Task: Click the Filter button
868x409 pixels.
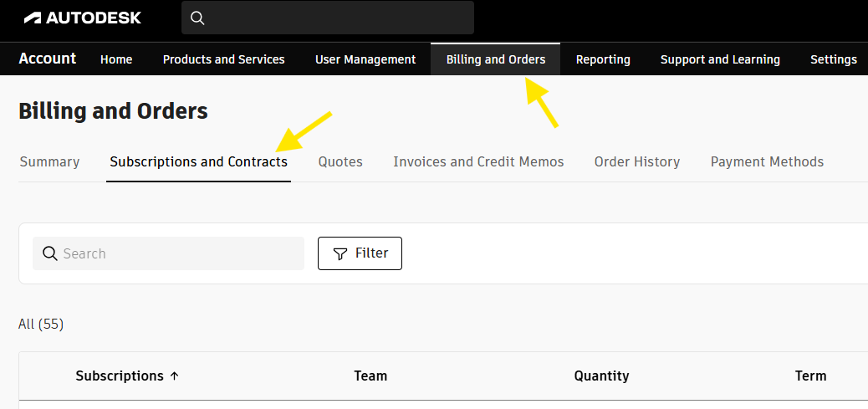Action: [360, 253]
